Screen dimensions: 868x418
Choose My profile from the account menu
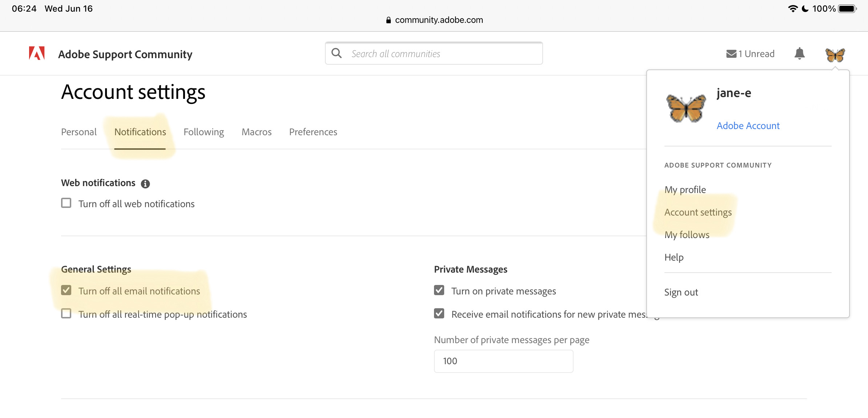tap(685, 189)
